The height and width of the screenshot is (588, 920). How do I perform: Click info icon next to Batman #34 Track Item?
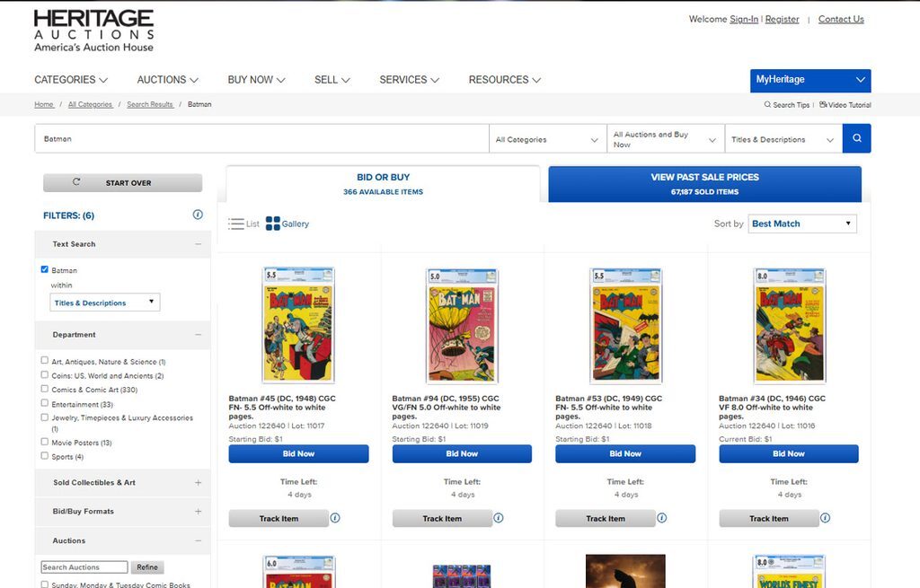click(x=825, y=518)
